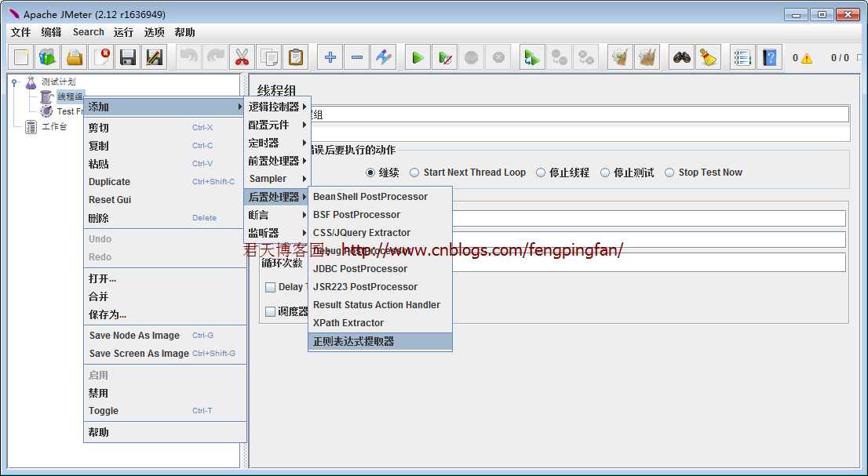Click Save Node As Image
The height and width of the screenshot is (476, 868).
coord(164,336)
